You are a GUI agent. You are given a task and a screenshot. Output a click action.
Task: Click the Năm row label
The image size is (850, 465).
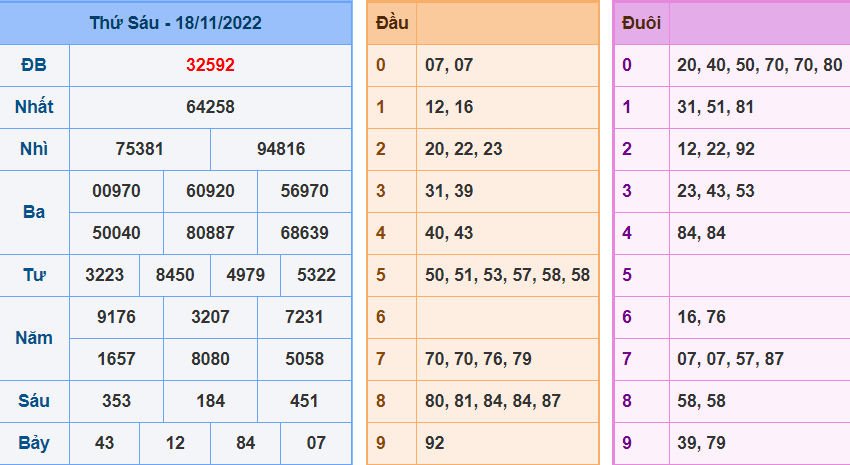click(34, 338)
